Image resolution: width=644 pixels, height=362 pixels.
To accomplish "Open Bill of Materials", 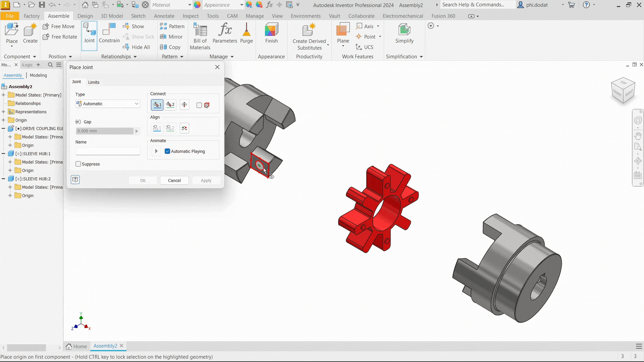I will pyautogui.click(x=200, y=37).
